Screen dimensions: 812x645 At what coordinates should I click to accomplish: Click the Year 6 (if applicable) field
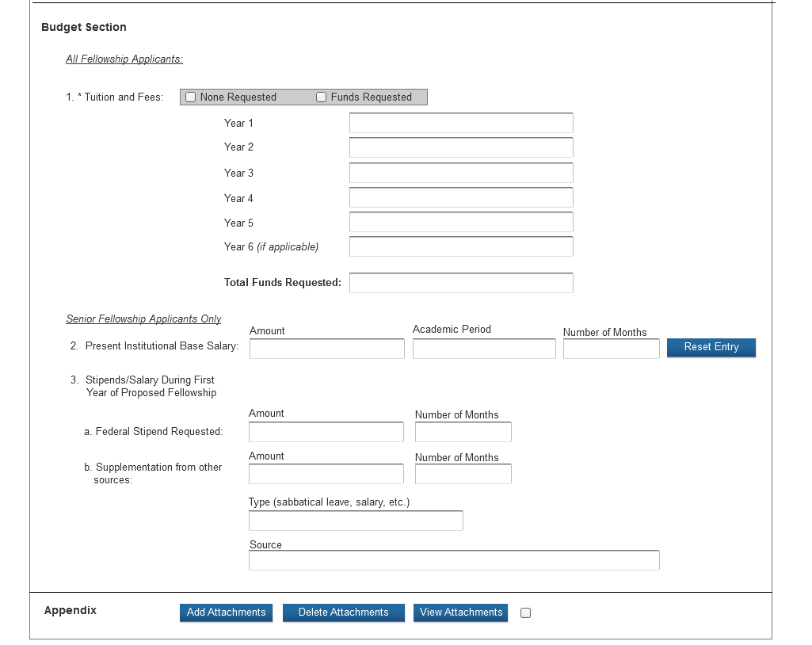coord(460,246)
